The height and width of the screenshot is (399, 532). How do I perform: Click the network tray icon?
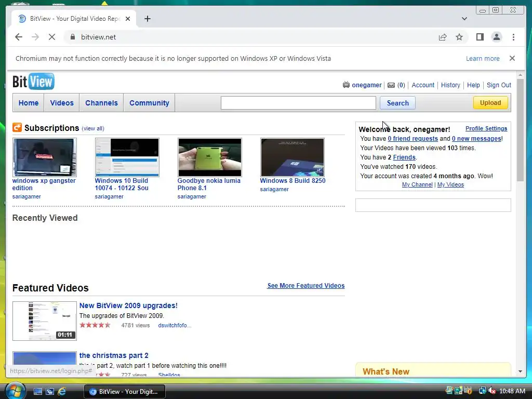click(482, 391)
